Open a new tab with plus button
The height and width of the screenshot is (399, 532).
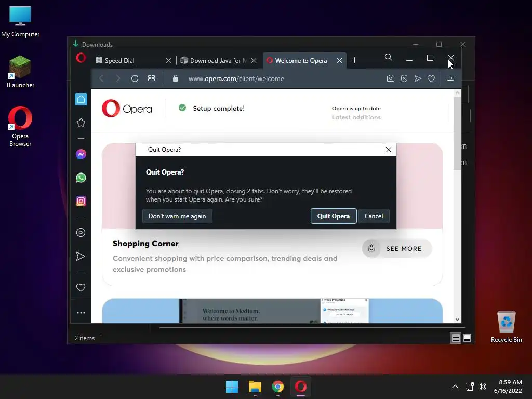point(354,60)
